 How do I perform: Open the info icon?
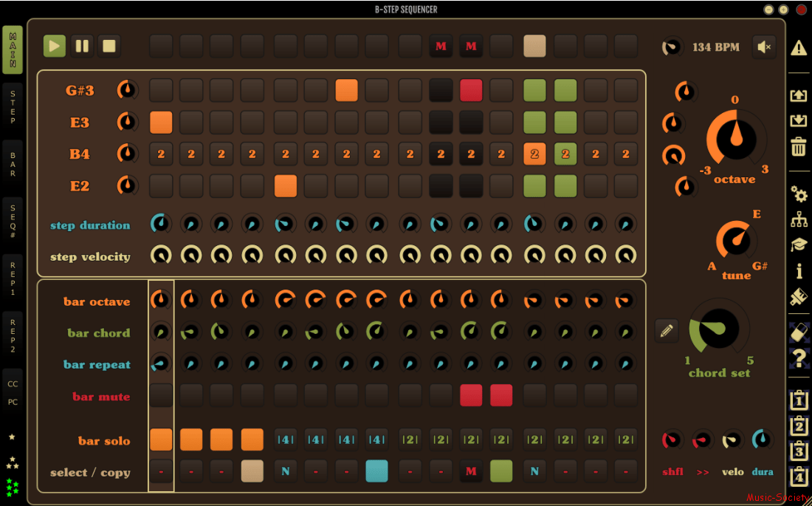[799, 270]
